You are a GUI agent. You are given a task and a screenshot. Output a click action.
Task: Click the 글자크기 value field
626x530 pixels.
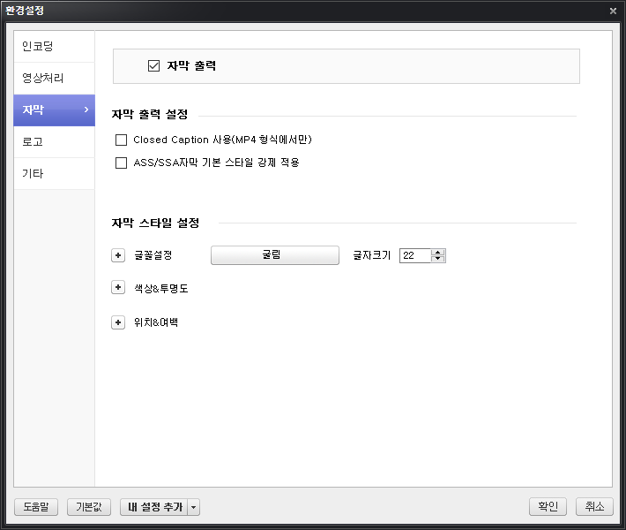(415, 255)
